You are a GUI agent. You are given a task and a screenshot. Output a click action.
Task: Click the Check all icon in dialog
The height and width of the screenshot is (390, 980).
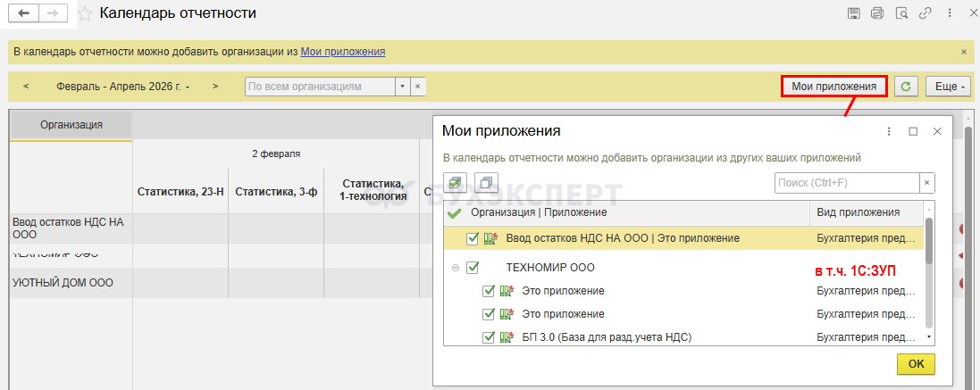point(456,182)
